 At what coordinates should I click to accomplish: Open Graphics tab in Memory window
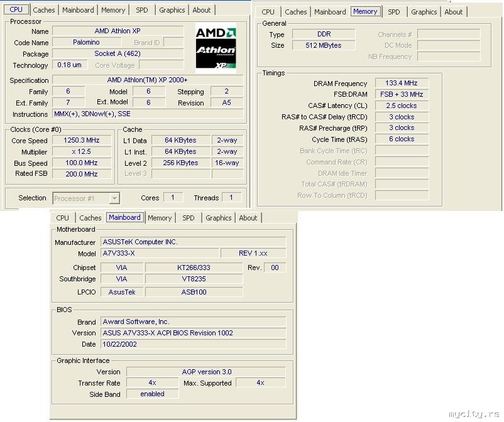tap(424, 12)
